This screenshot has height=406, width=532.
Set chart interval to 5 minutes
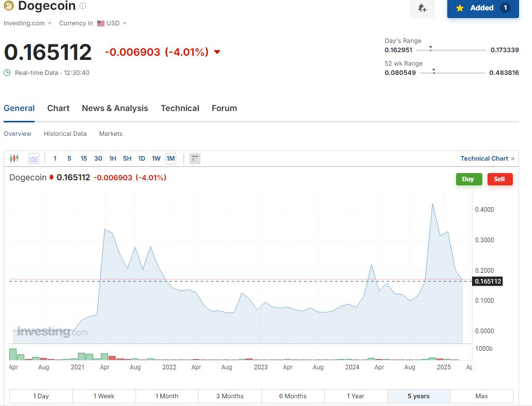point(69,158)
